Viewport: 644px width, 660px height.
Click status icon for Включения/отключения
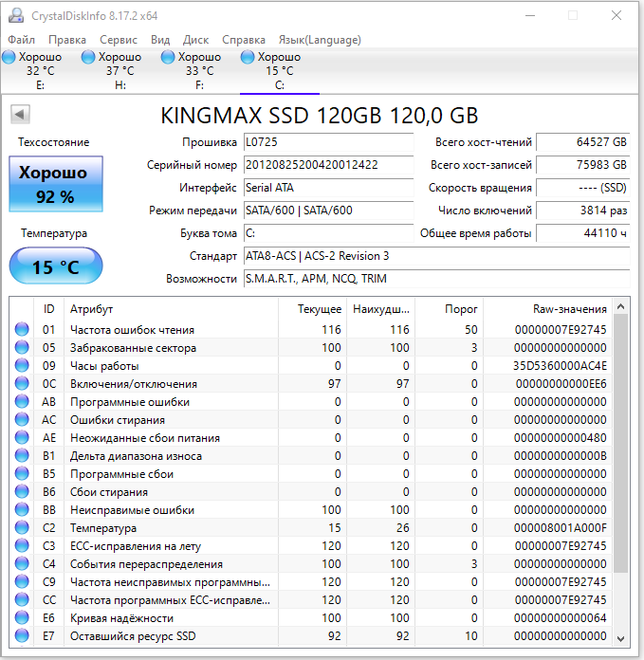pyautogui.click(x=22, y=383)
